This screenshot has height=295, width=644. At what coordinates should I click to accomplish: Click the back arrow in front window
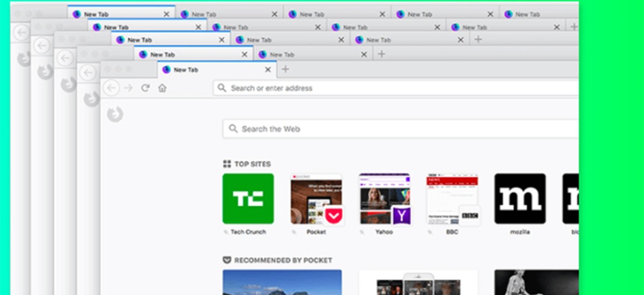[111, 88]
